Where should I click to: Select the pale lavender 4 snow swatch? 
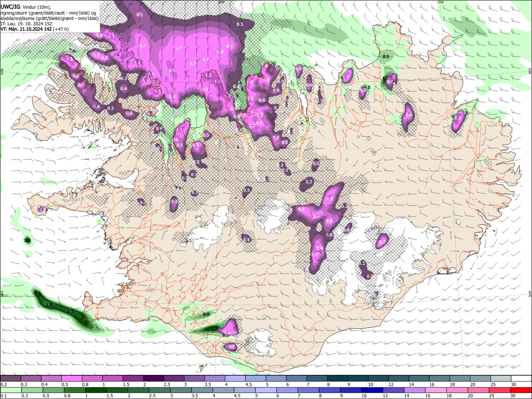tap(235, 379)
